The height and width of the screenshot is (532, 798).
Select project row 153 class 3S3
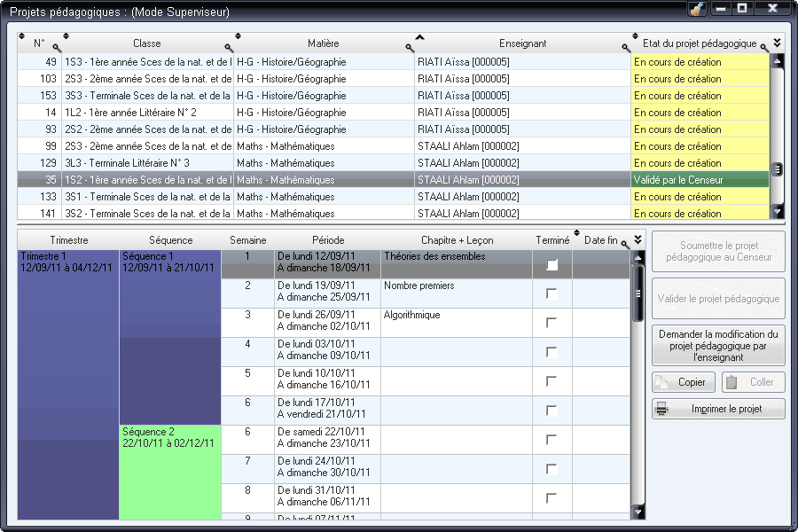click(393, 95)
